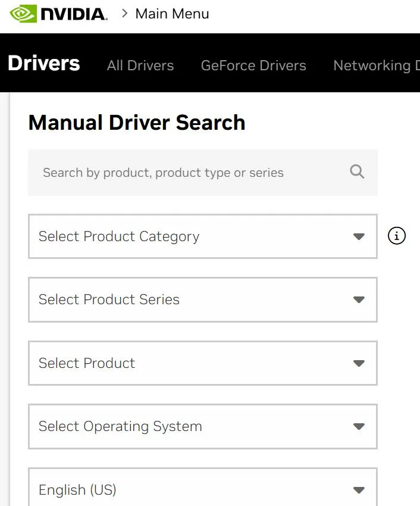The width and height of the screenshot is (420, 506).
Task: Click the Product Category dropdown arrow
Action: point(359,236)
